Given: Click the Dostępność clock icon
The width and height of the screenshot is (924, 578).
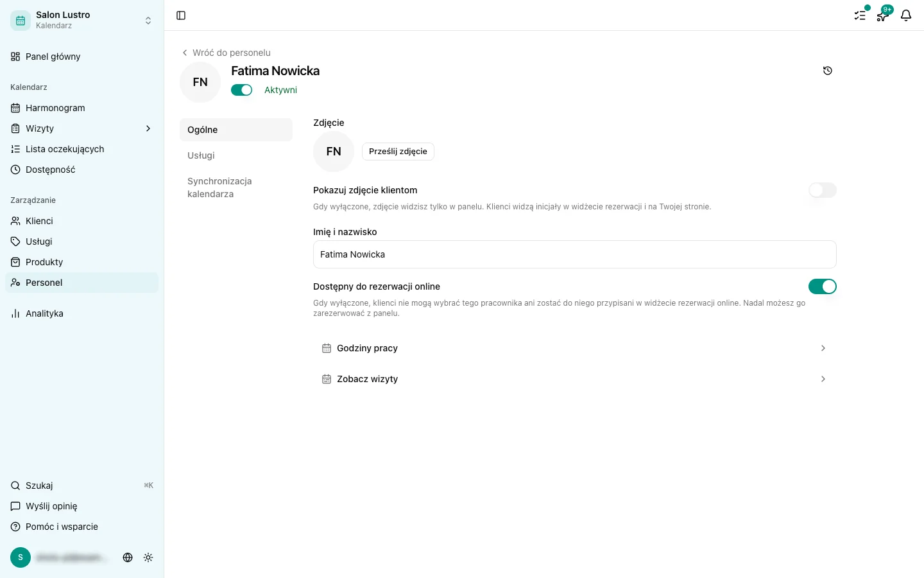Looking at the screenshot, I should click(15, 170).
